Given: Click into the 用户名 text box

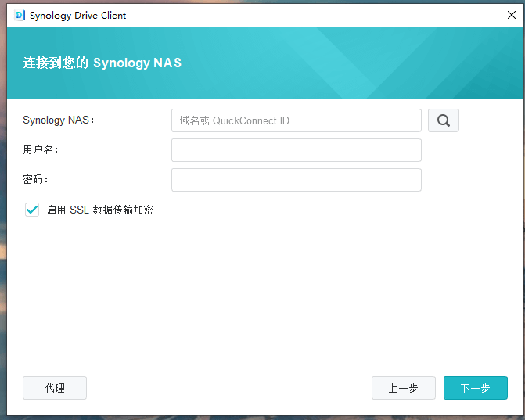Looking at the screenshot, I should pos(296,150).
